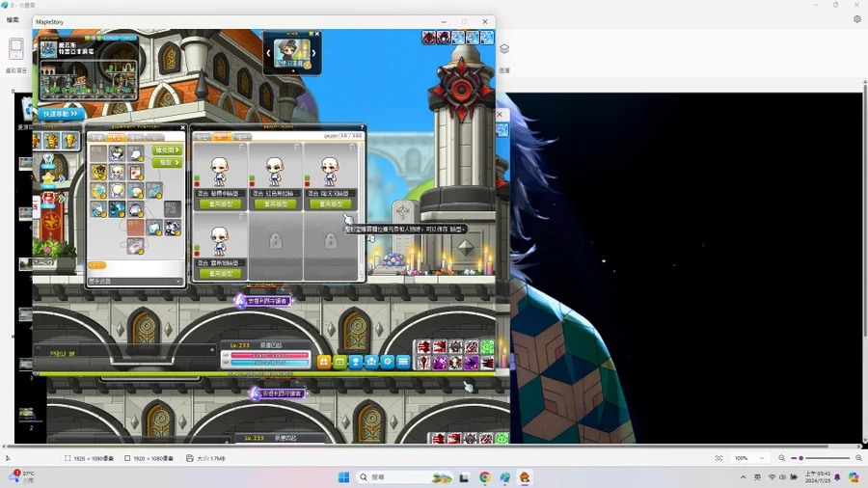Switch to third tab in equipment panel
Screen dimensions: 868x488
(135, 137)
